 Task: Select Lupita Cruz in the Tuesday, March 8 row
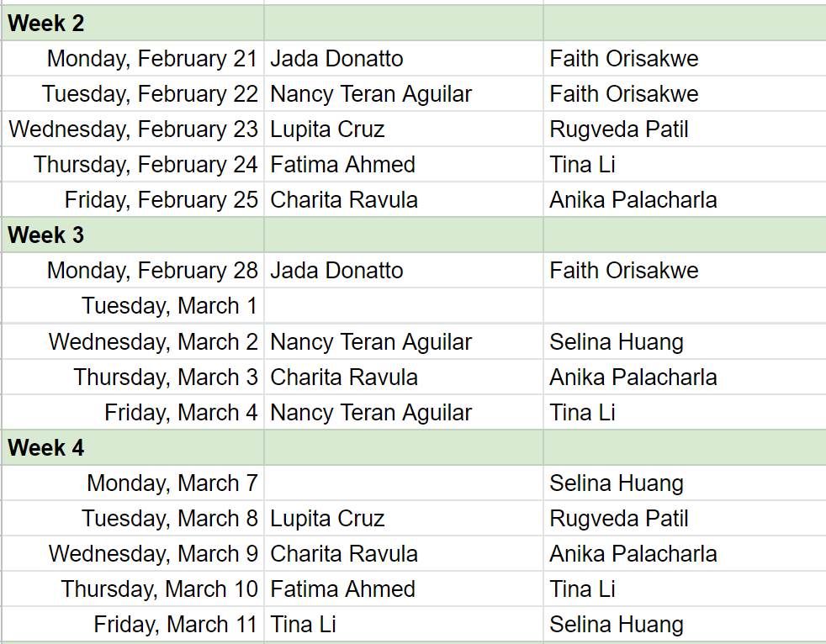click(327, 519)
